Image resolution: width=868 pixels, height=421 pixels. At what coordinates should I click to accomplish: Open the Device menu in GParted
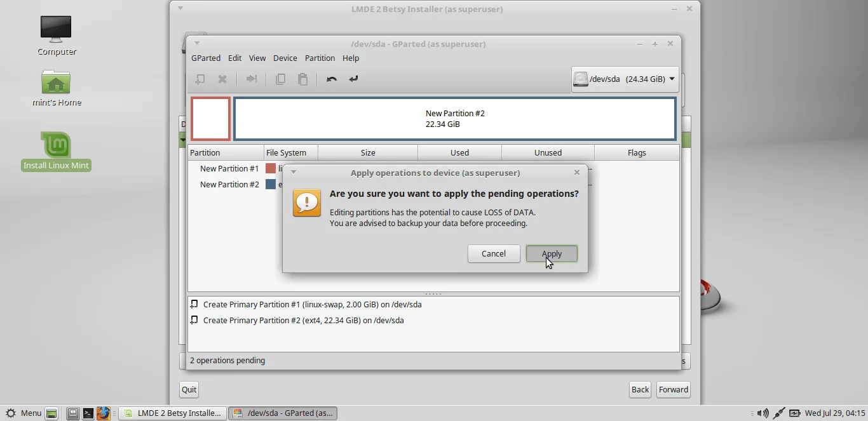pyautogui.click(x=285, y=58)
